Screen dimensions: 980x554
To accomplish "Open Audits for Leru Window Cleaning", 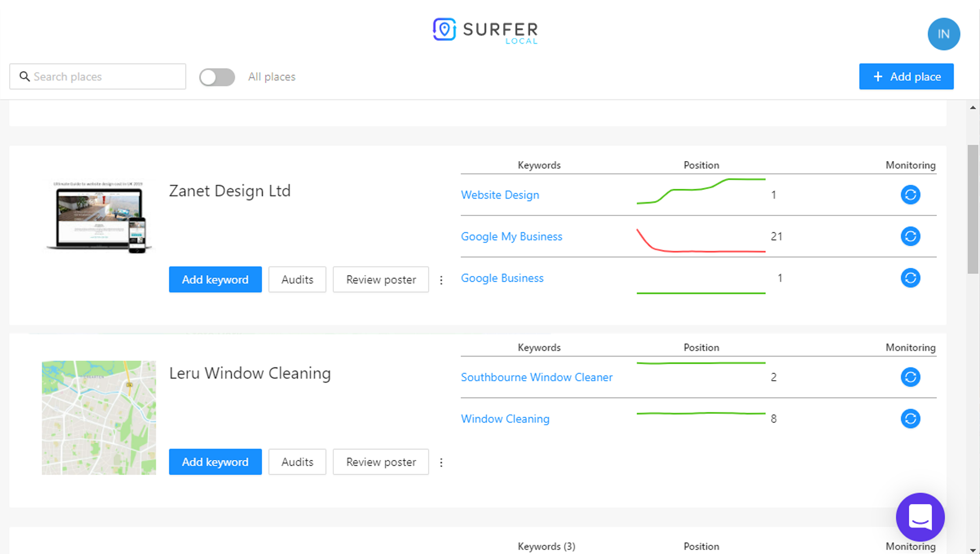I will pos(297,462).
